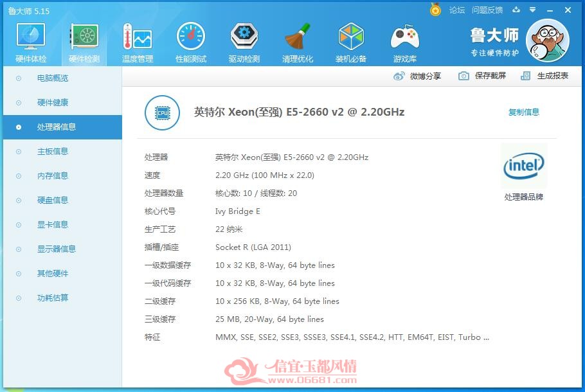
Task: Click the 鲁大师 mascot avatar
Action: [547, 40]
